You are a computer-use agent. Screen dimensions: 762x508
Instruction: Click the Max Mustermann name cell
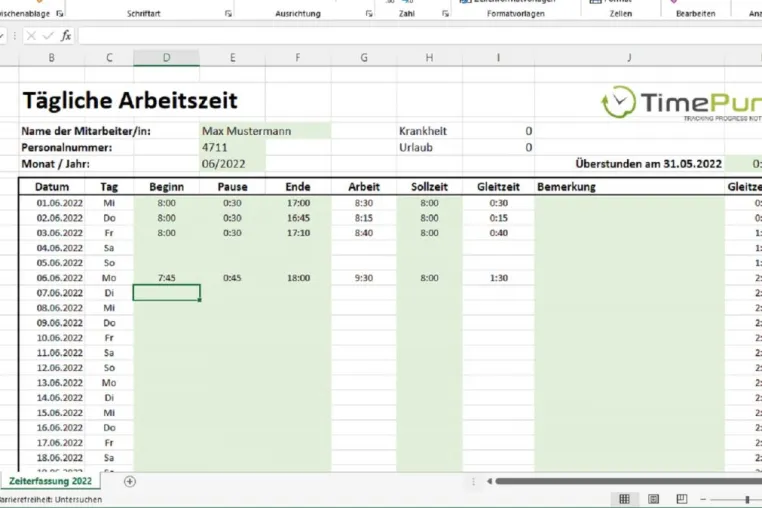tap(265, 131)
